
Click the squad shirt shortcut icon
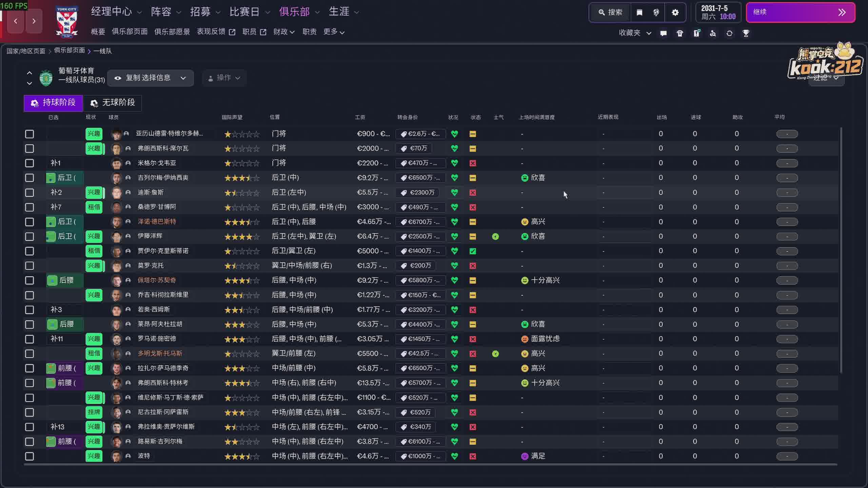pyautogui.click(x=680, y=33)
